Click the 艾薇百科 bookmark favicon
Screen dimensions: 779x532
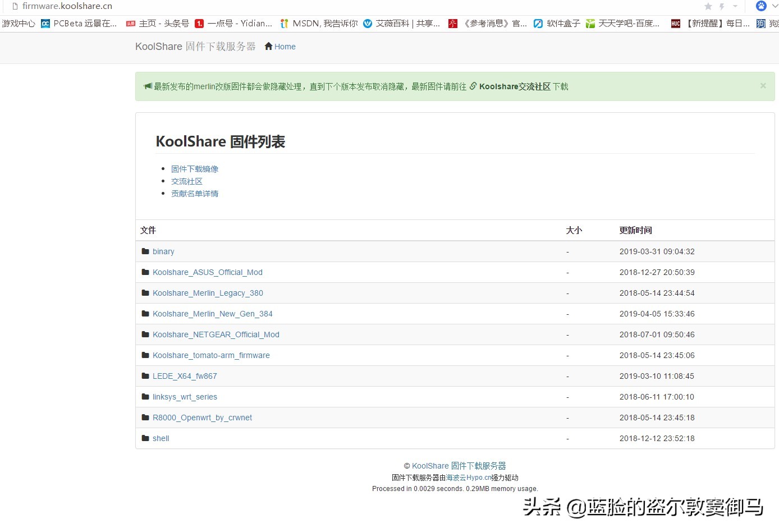(368, 24)
